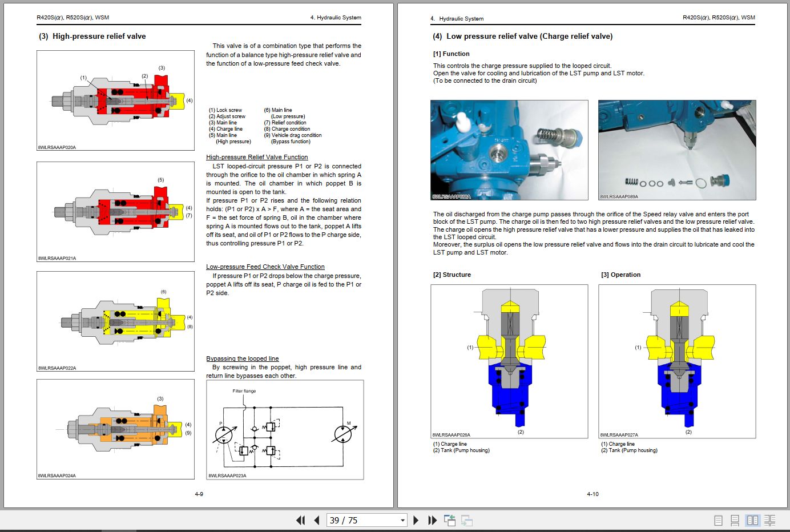Open the page number dropdown list
Image resolution: width=790 pixels, height=532 pixels.
tap(401, 520)
